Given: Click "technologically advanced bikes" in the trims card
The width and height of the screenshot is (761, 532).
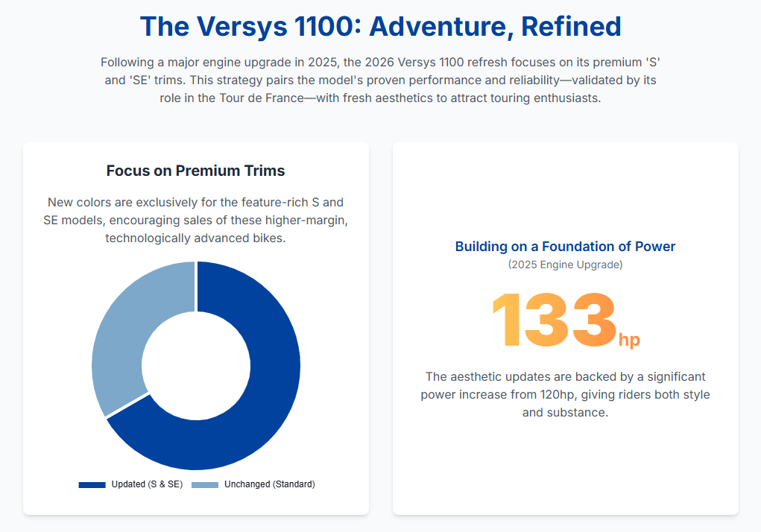Looking at the screenshot, I should coord(195,238).
